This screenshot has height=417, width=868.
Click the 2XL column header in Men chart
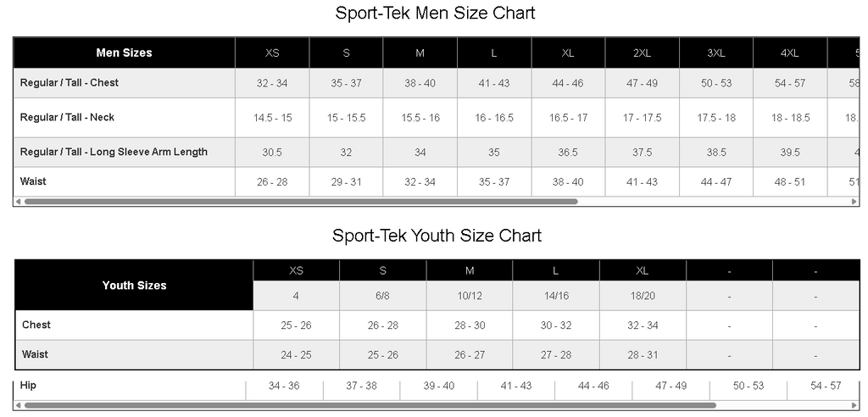(642, 53)
